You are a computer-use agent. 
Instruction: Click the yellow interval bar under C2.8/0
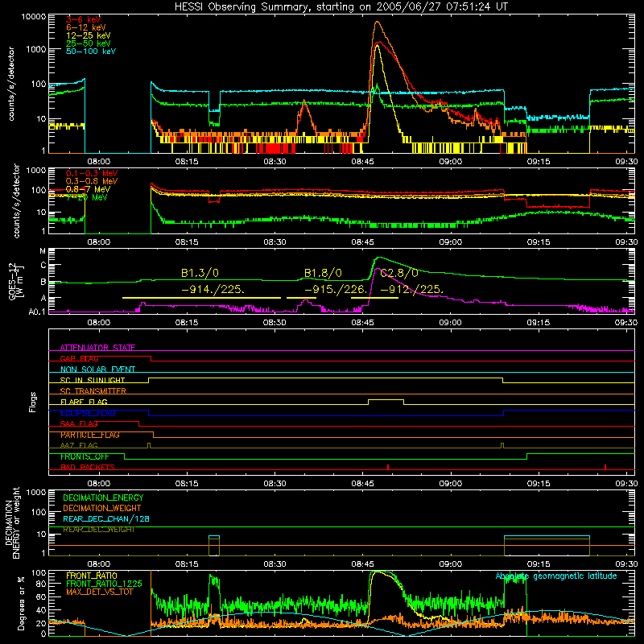[x=374, y=298]
